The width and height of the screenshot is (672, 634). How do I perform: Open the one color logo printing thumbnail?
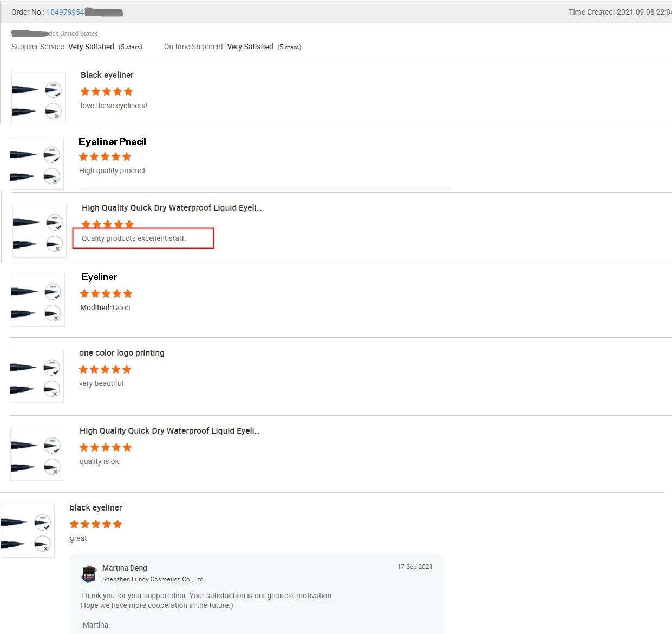tap(37, 376)
